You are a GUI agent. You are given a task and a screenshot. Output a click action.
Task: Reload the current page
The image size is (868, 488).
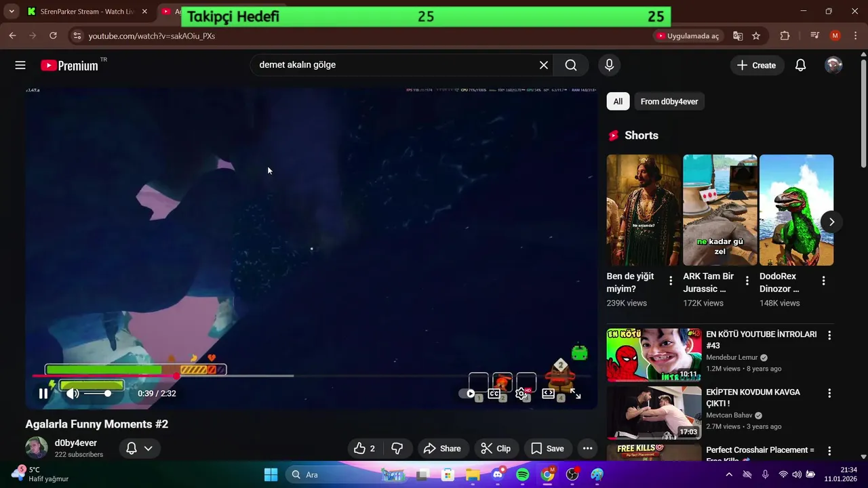[53, 36]
